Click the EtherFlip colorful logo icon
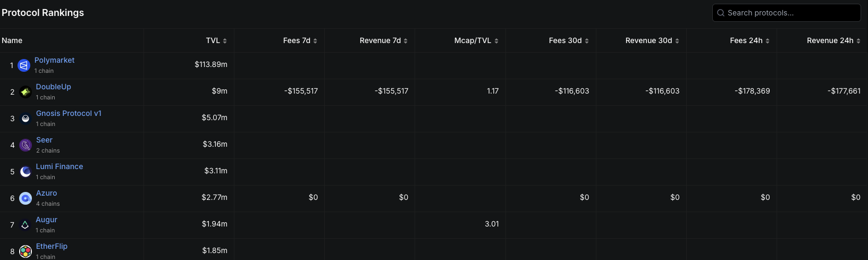This screenshot has height=260, width=868. click(x=26, y=251)
